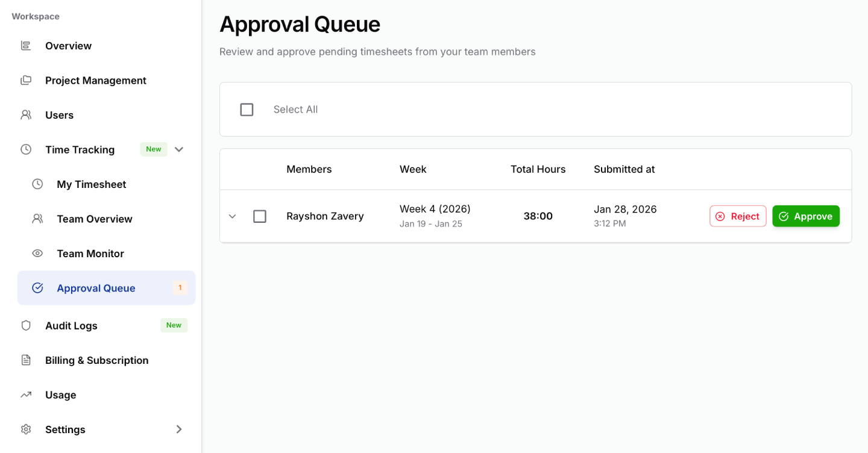Select the Project Management icon

pyautogui.click(x=25, y=80)
